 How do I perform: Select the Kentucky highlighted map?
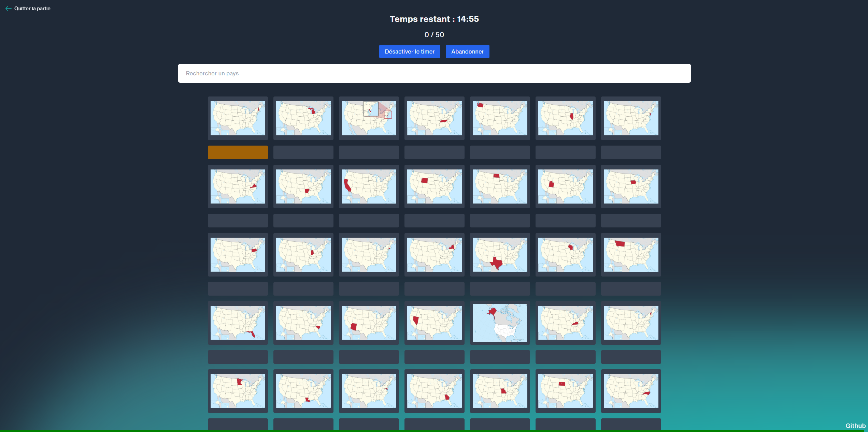tap(566, 323)
